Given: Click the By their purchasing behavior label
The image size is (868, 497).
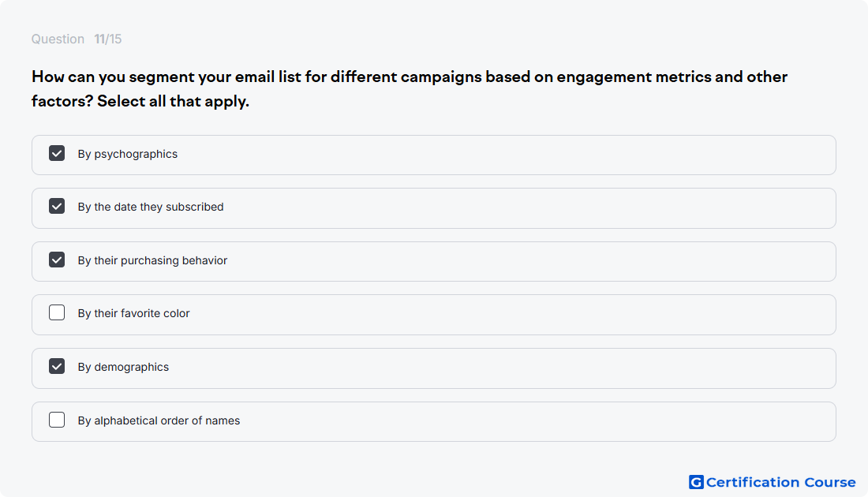Looking at the screenshot, I should pyautogui.click(x=152, y=260).
